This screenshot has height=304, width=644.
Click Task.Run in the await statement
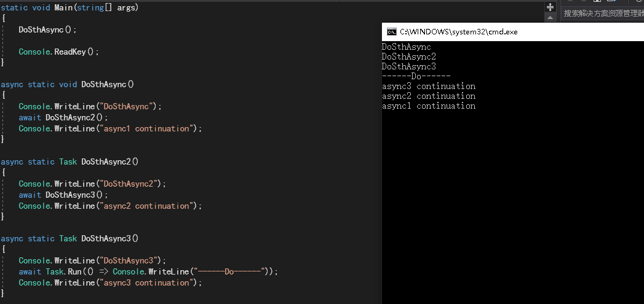click(63, 271)
